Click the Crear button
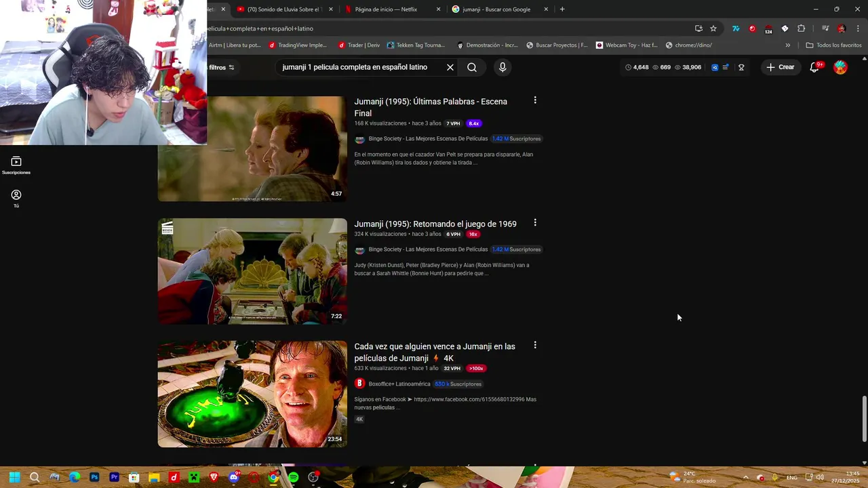 click(x=781, y=67)
